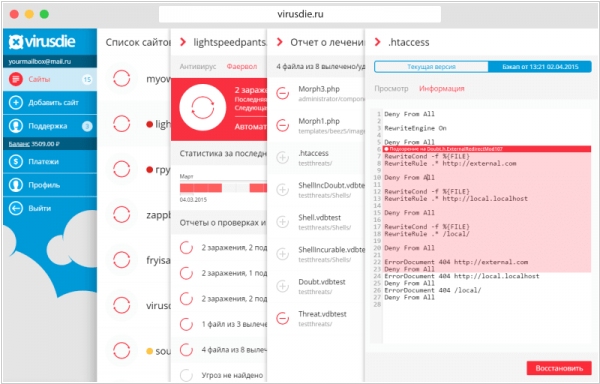600x384 pixels.
Task: Open the Поддержка section
Action: tap(50, 126)
